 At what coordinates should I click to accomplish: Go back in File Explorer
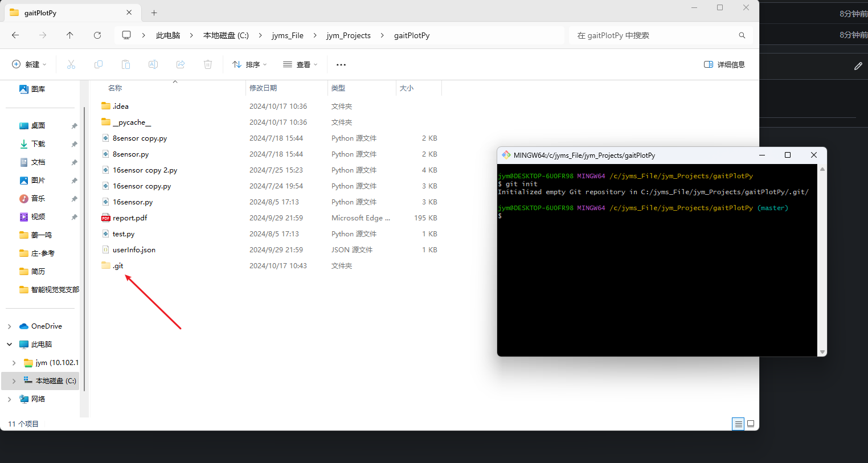[x=15, y=35]
